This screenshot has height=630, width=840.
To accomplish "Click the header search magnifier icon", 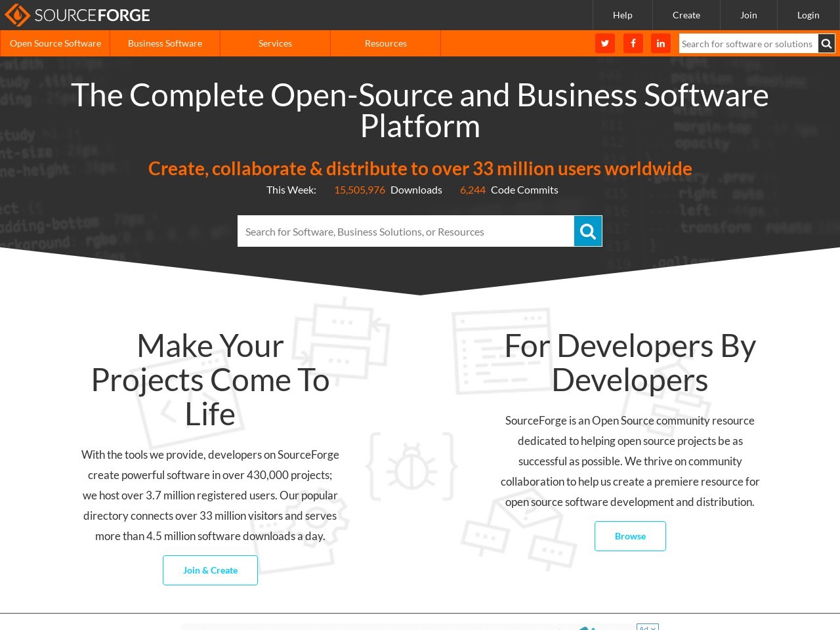I will tap(826, 44).
